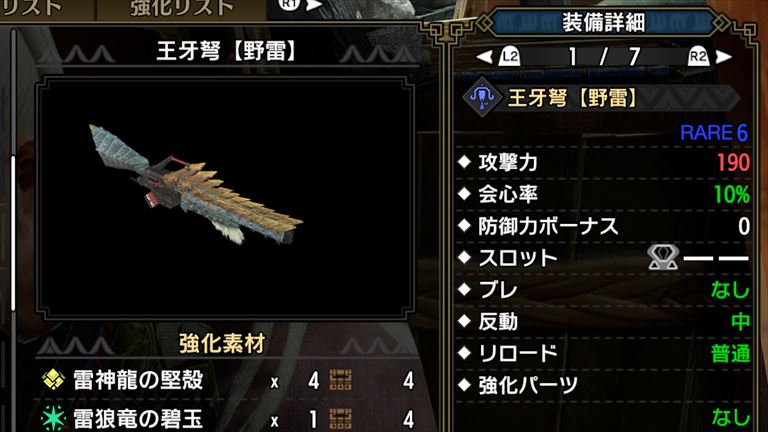Switch to the 強化リスト tab
The image size is (768, 432).
coord(182,8)
